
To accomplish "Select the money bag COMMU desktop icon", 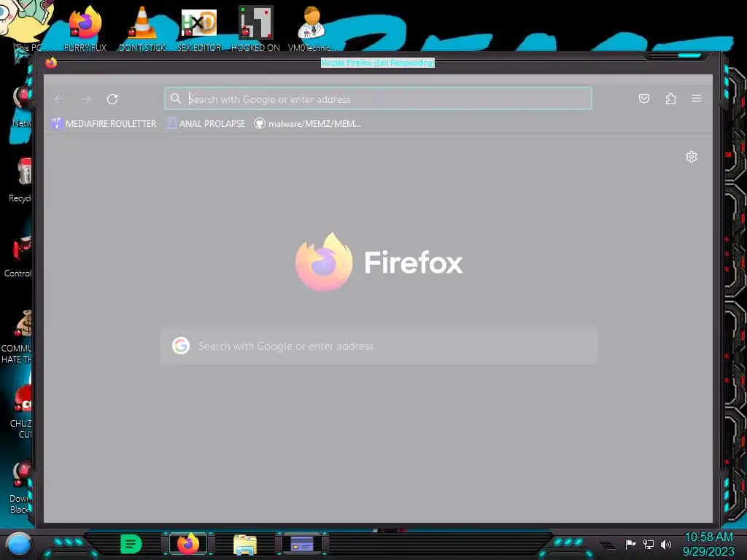I will tap(18, 336).
